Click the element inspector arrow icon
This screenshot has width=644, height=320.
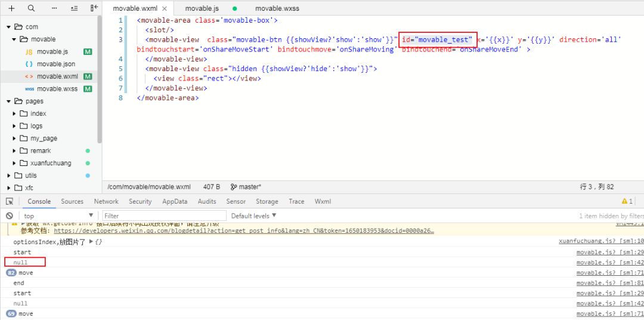point(10,201)
